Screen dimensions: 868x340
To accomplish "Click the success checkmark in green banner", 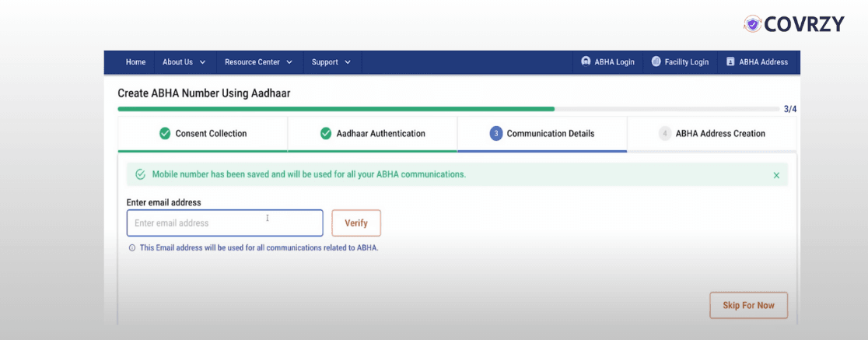I will tap(140, 174).
